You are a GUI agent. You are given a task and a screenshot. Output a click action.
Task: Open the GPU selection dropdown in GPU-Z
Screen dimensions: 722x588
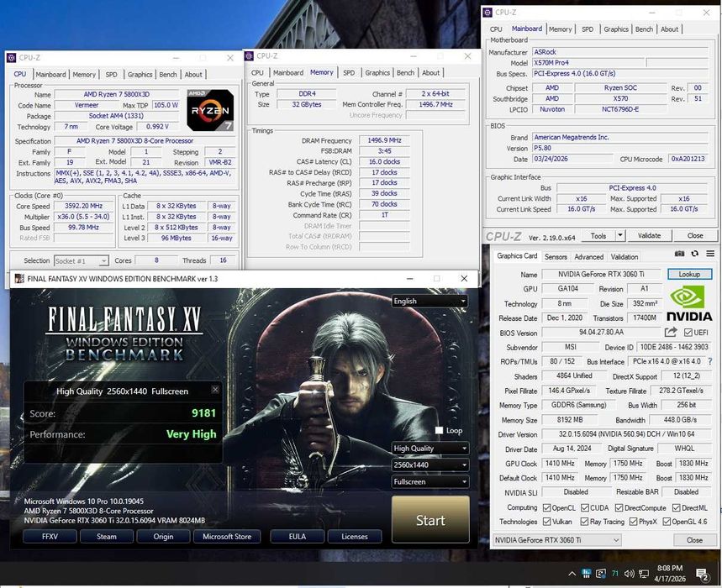pos(557,539)
